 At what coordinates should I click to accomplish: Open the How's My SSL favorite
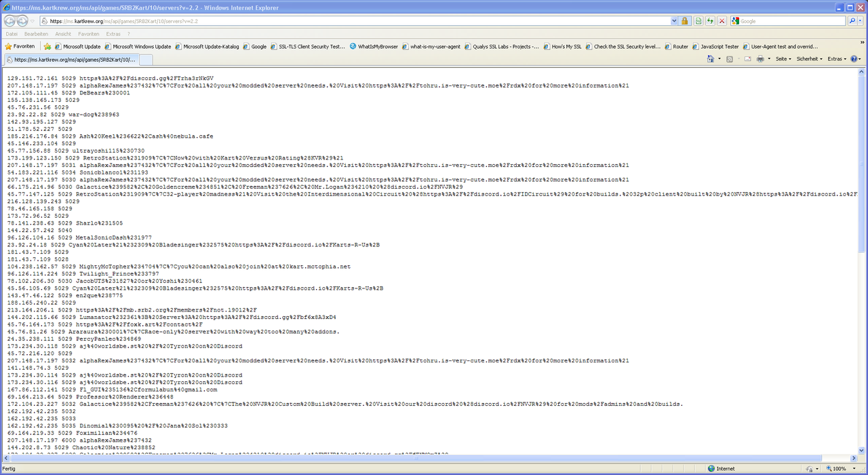(562, 47)
